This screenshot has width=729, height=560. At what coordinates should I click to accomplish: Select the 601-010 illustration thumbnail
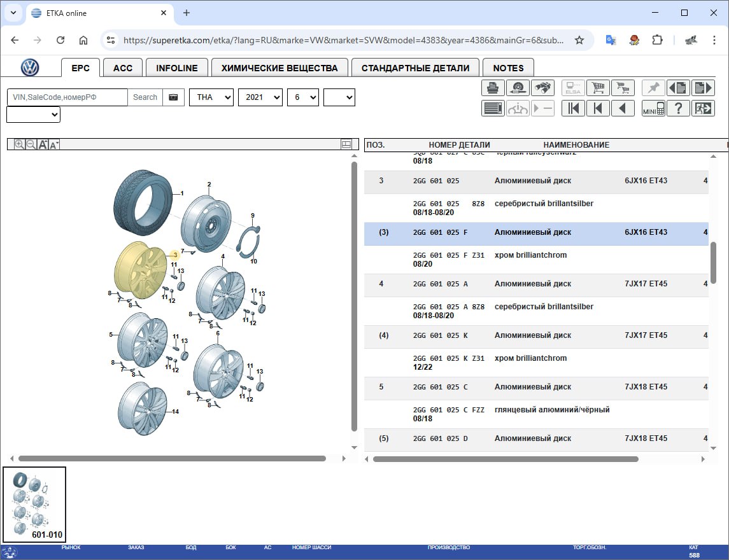34,504
